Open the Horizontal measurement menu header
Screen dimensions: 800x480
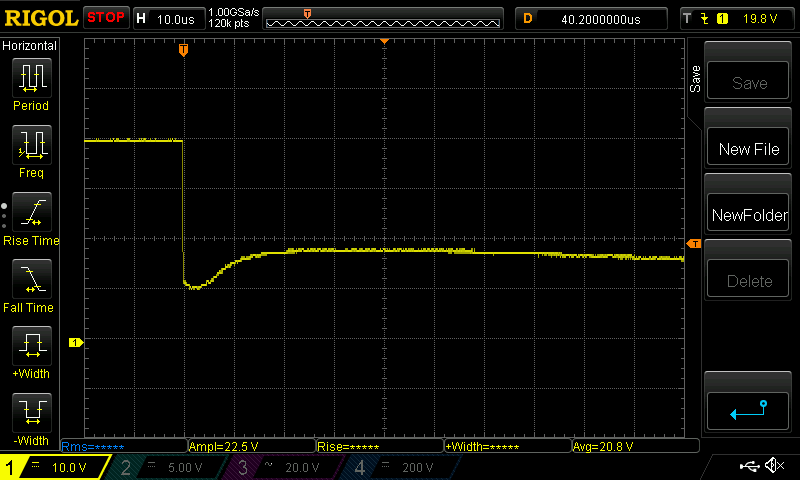pyautogui.click(x=30, y=46)
